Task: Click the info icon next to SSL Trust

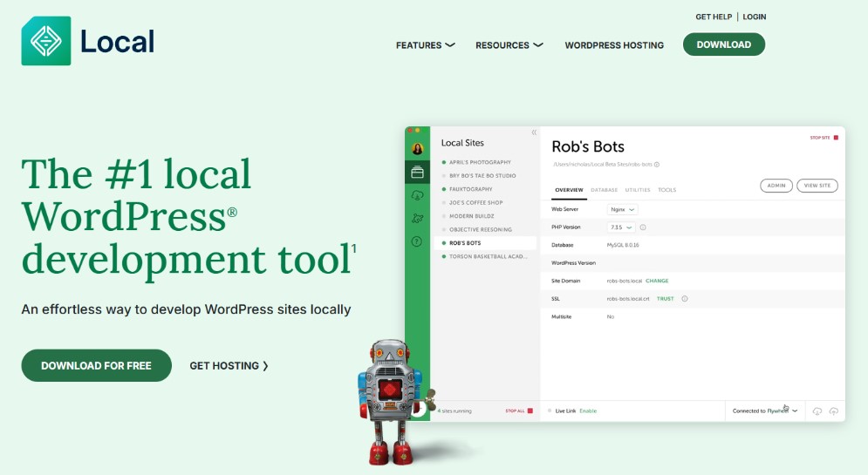Action: click(685, 299)
